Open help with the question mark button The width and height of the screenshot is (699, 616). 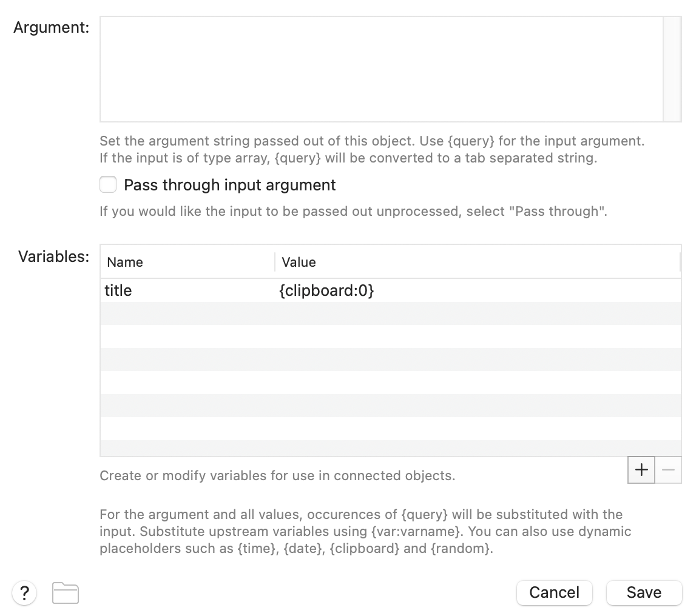[24, 592]
